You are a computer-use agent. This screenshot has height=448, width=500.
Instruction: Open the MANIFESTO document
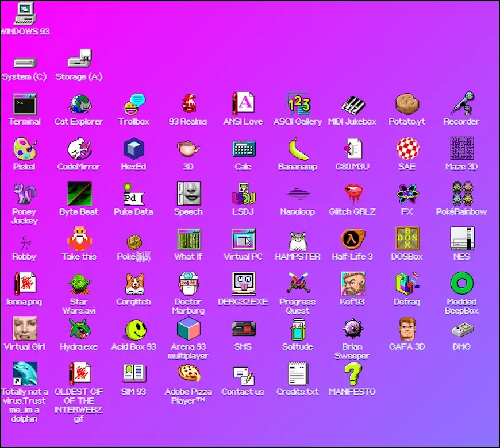click(352, 375)
